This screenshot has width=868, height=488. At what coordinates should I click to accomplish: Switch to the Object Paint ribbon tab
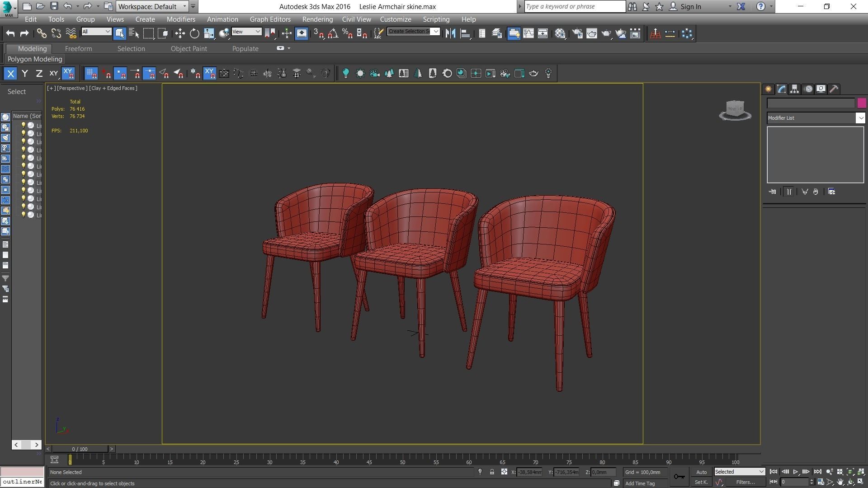coord(189,49)
